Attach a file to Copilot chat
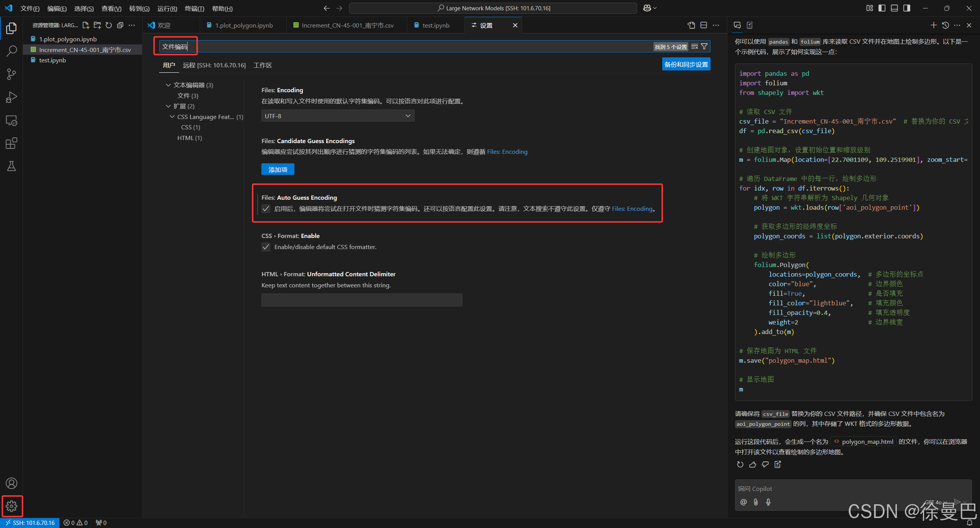 756,502
